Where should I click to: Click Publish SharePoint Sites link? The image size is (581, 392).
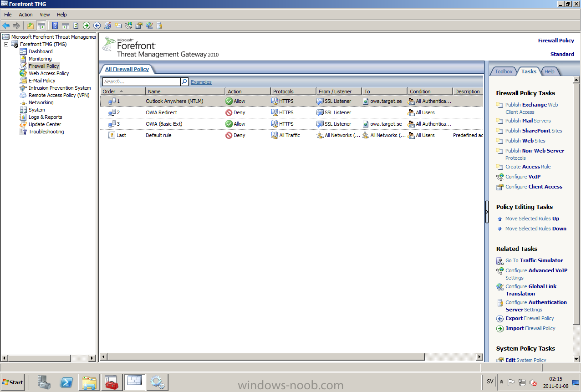[534, 131]
